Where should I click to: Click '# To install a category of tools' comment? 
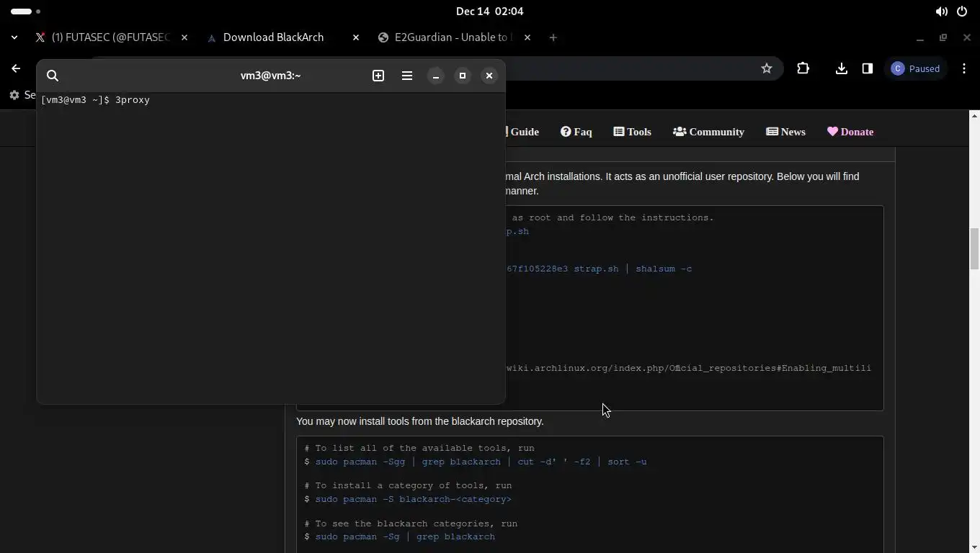point(408,485)
